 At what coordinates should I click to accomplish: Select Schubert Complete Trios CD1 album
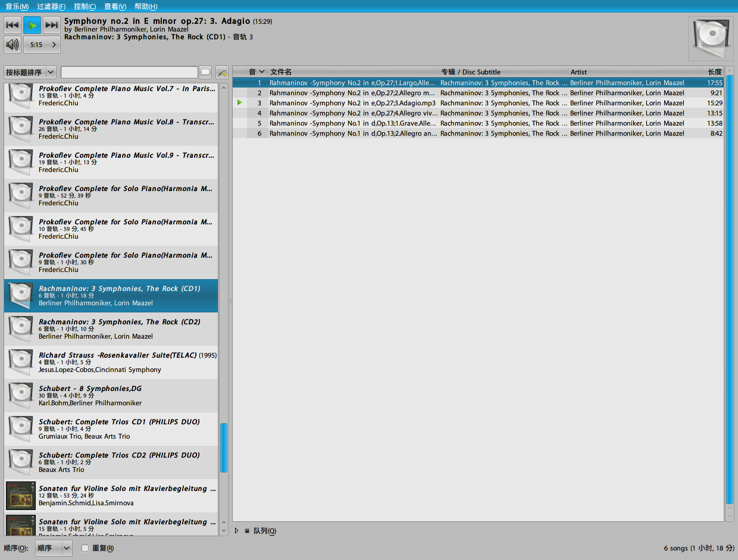[111, 429]
